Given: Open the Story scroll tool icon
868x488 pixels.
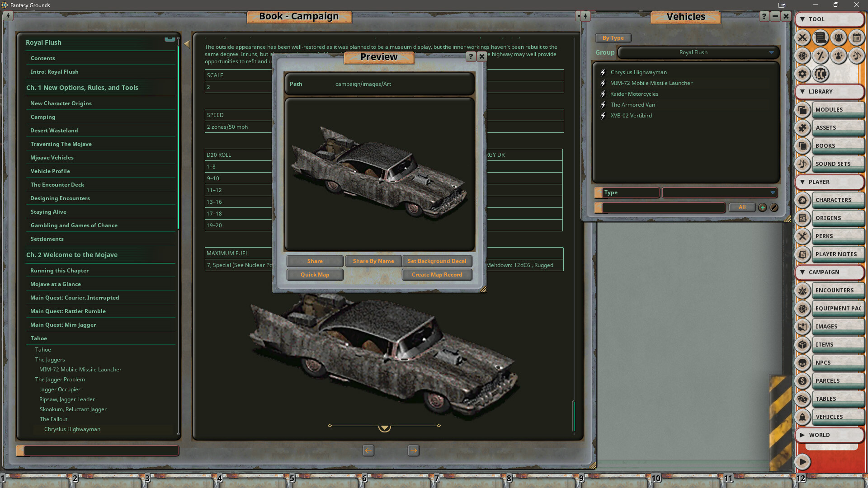Looking at the screenshot, I should click(820, 38).
